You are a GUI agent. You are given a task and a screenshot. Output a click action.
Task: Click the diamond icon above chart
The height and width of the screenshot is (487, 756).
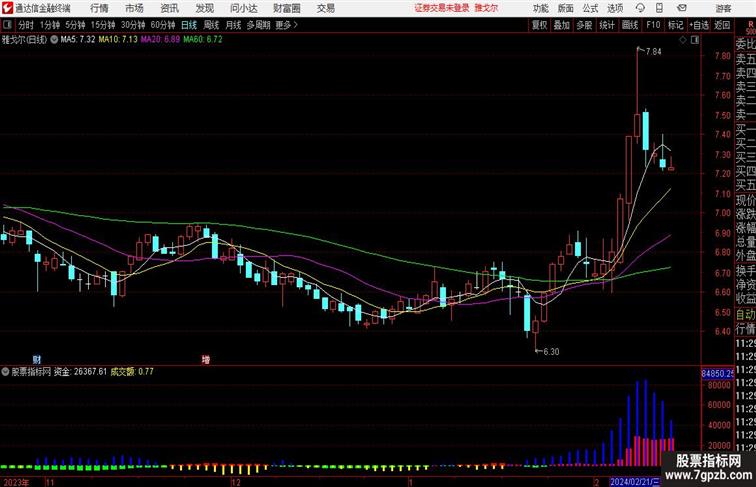point(682,40)
